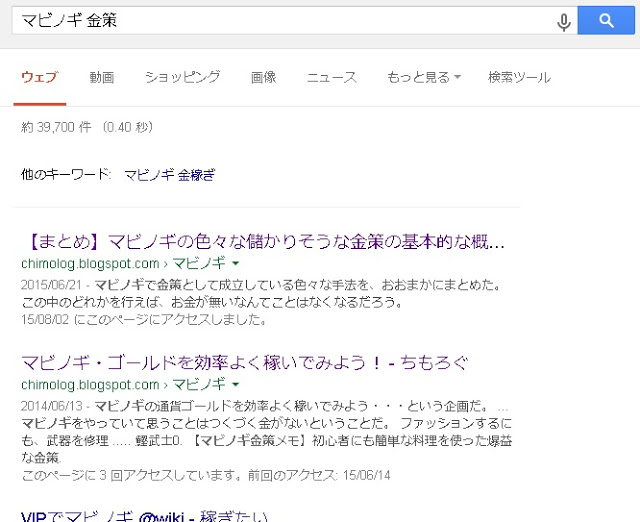Viewport: 640px width, 522px height.
Task: Expand the もっと見る dropdown
Action: (x=424, y=77)
